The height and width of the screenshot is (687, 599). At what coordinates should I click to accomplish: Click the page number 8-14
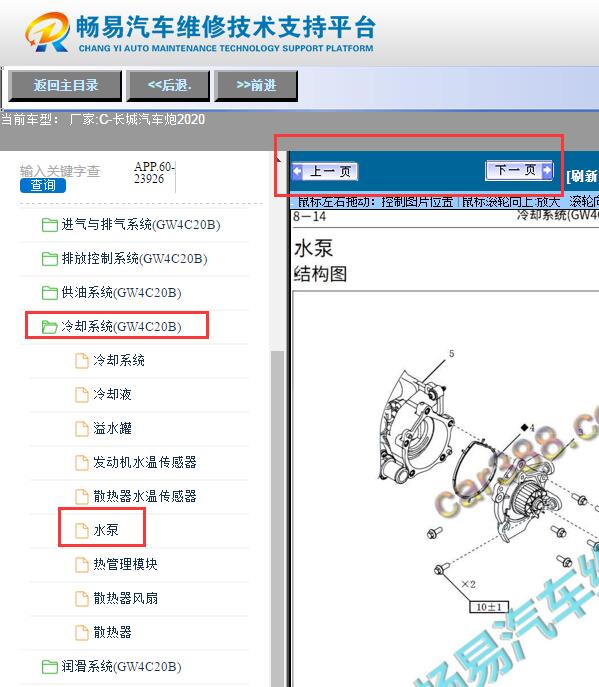pos(309,216)
